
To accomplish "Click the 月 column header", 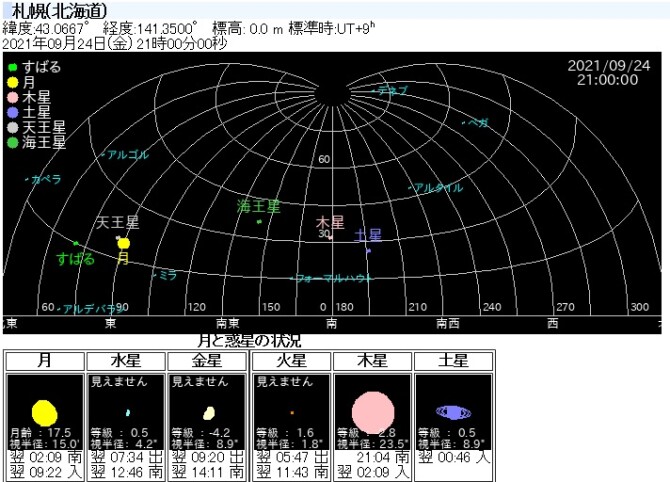I will (45, 361).
